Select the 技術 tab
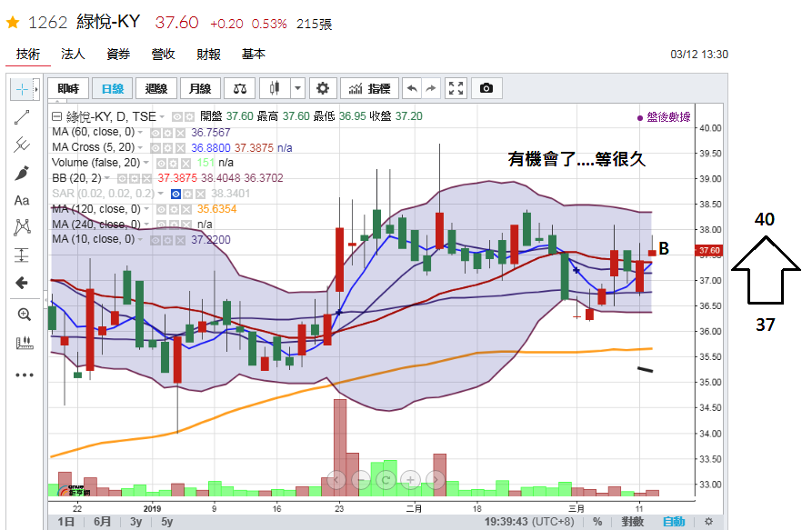Image resolution: width=812 pixels, height=530 pixels. [28, 54]
